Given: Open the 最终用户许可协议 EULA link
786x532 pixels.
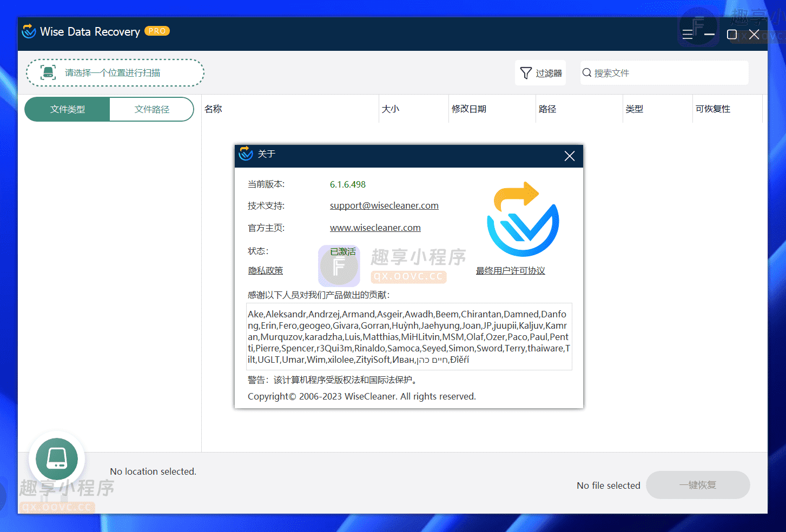Looking at the screenshot, I should (x=511, y=270).
